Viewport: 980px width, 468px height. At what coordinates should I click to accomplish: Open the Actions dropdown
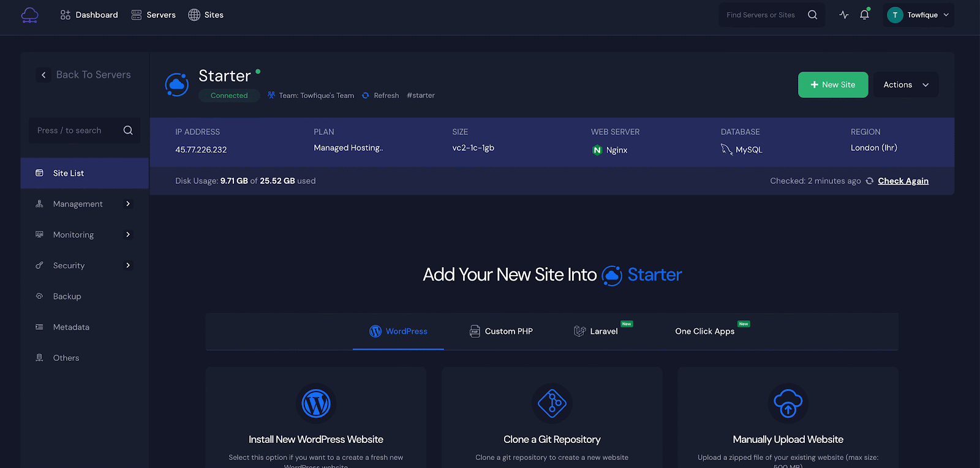click(905, 85)
